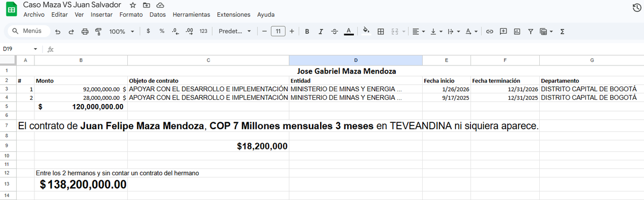The image size is (644, 200).
Task: Toggle italic formatting
Action: [321, 32]
